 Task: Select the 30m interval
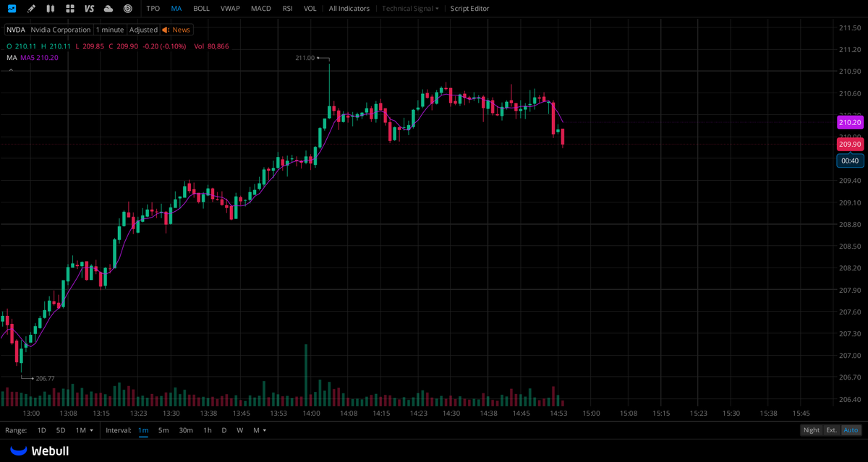(186, 430)
